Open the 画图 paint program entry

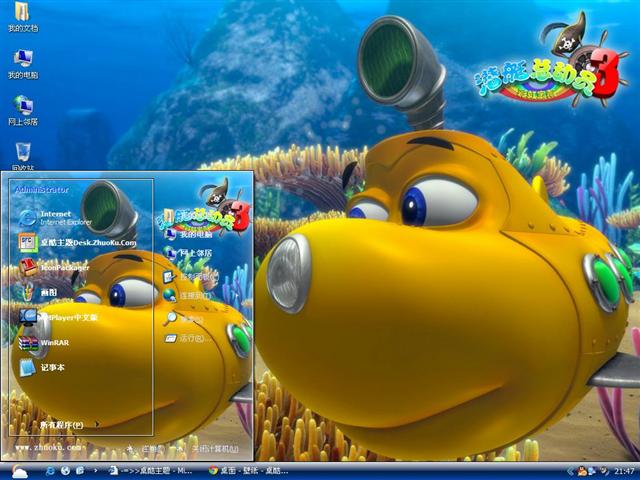pos(38,293)
